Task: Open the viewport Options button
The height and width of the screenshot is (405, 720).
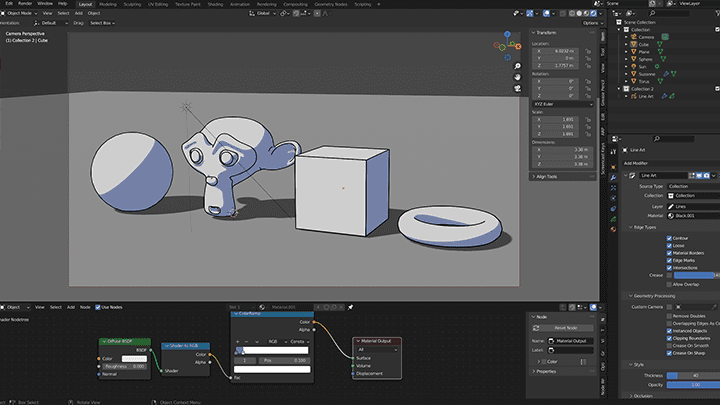Action: point(591,23)
